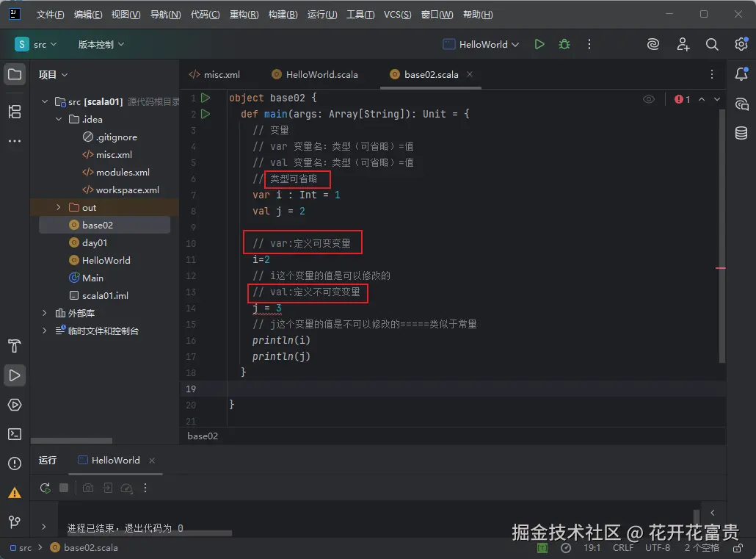Click the yellow warning triangle icon
Screen dimensions: 756x559
tap(15, 493)
